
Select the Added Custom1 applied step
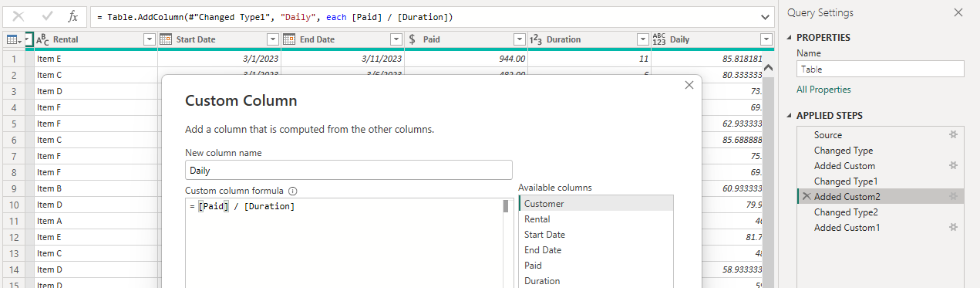(x=881, y=227)
